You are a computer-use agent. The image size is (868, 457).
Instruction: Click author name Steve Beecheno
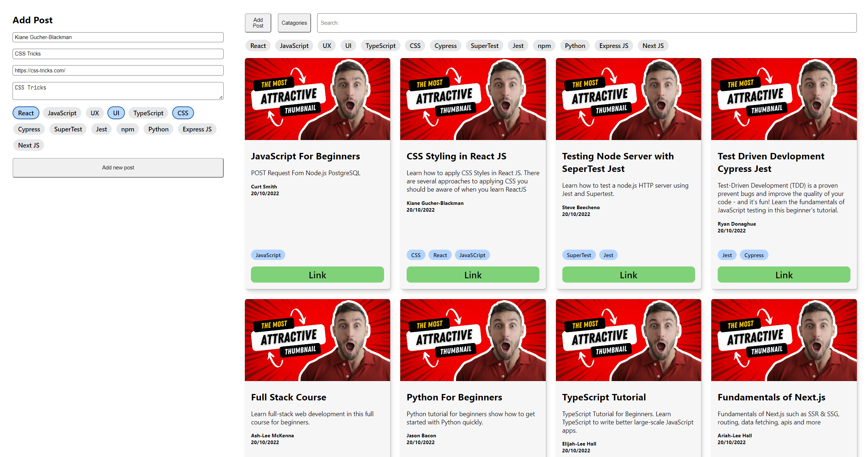(581, 207)
